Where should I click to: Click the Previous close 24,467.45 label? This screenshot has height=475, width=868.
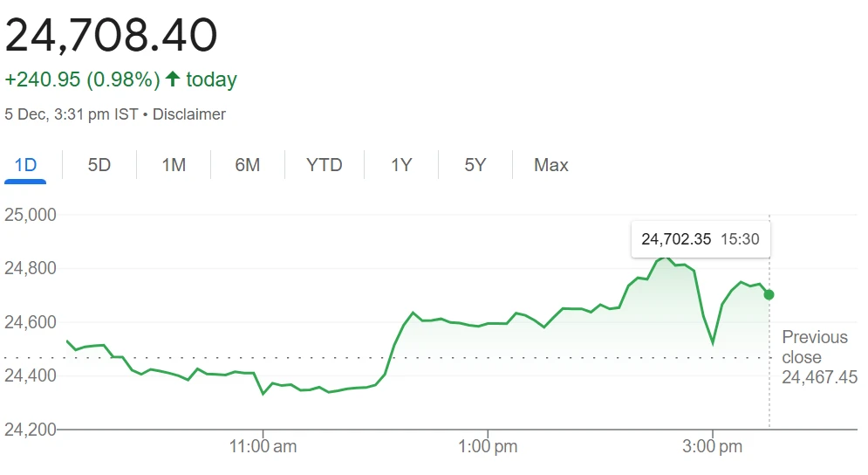pos(818,357)
